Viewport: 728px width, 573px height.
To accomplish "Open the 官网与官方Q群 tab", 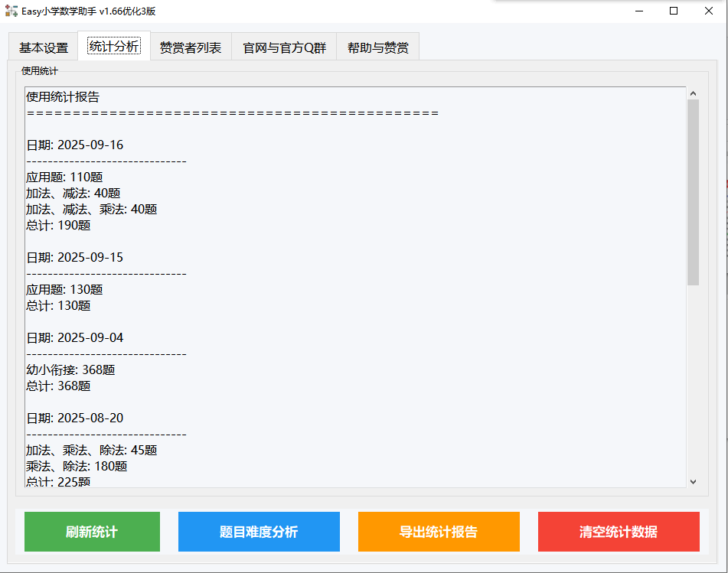I will [x=284, y=46].
